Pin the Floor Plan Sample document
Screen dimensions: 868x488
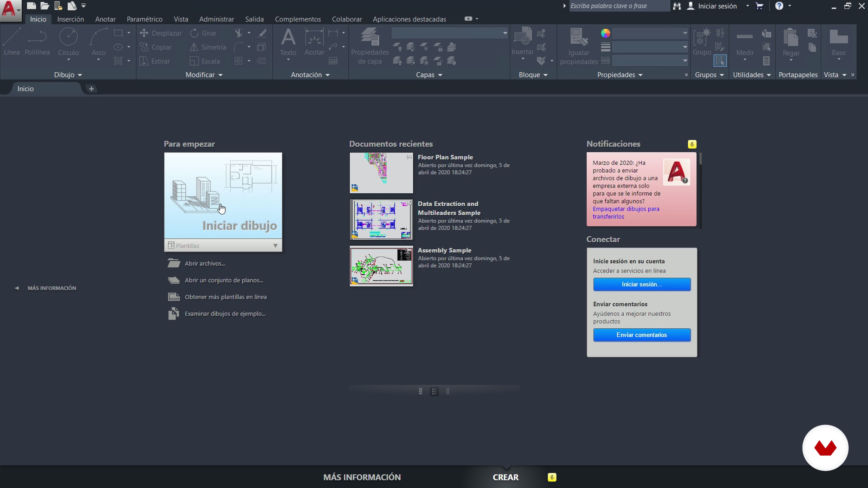pyautogui.click(x=409, y=157)
